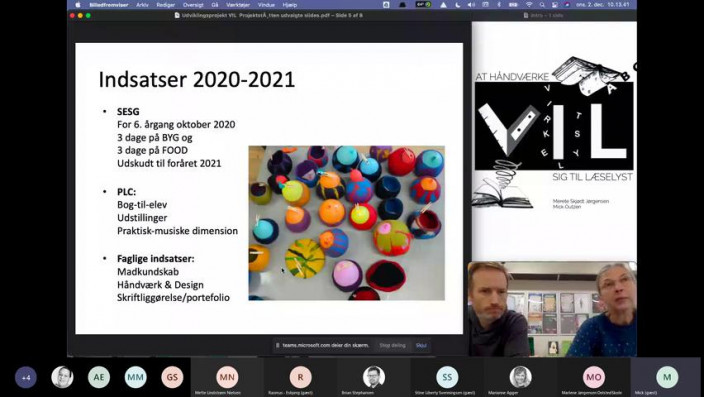The height and width of the screenshot is (397, 704).
Task: Click the battery status icon
Action: (x=513, y=4)
